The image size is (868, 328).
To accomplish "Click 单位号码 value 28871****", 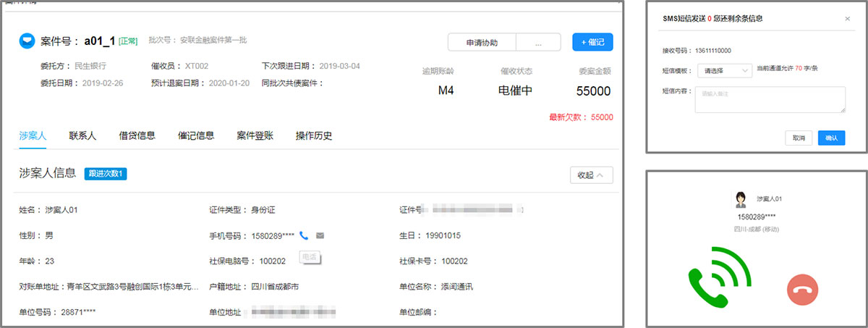I will [77, 312].
